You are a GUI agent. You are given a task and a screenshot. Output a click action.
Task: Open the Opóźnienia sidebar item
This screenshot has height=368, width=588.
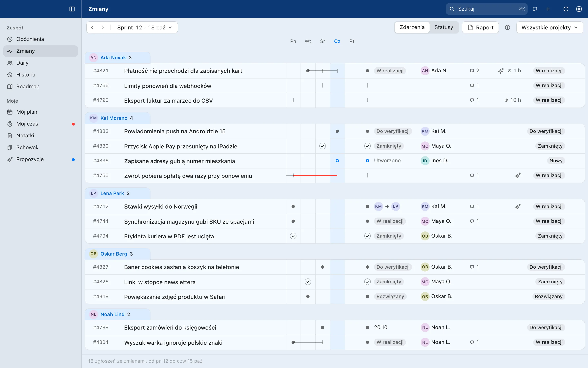[41, 39]
